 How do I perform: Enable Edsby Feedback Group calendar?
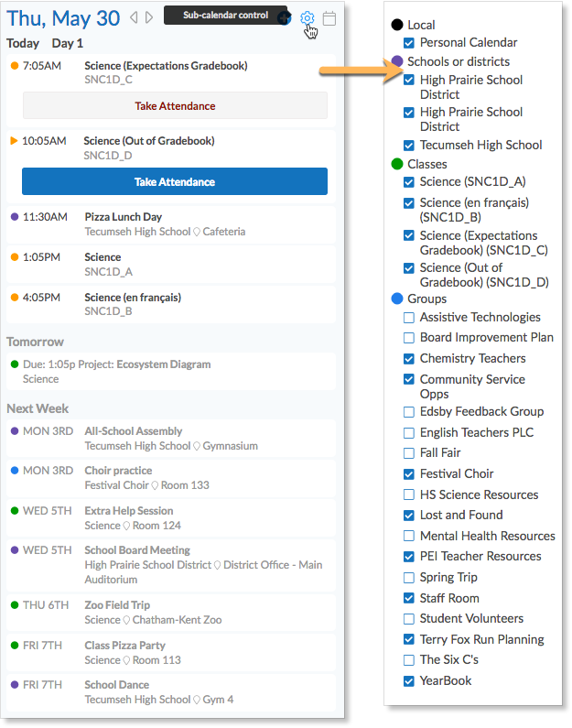(409, 412)
